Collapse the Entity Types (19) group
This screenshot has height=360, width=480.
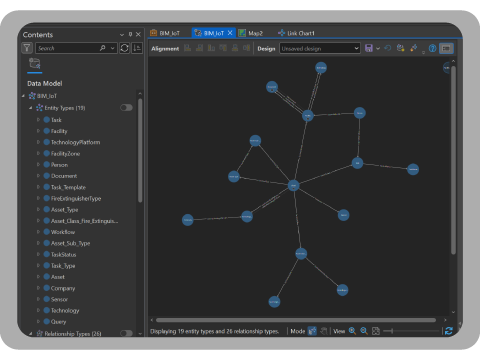coord(31,108)
